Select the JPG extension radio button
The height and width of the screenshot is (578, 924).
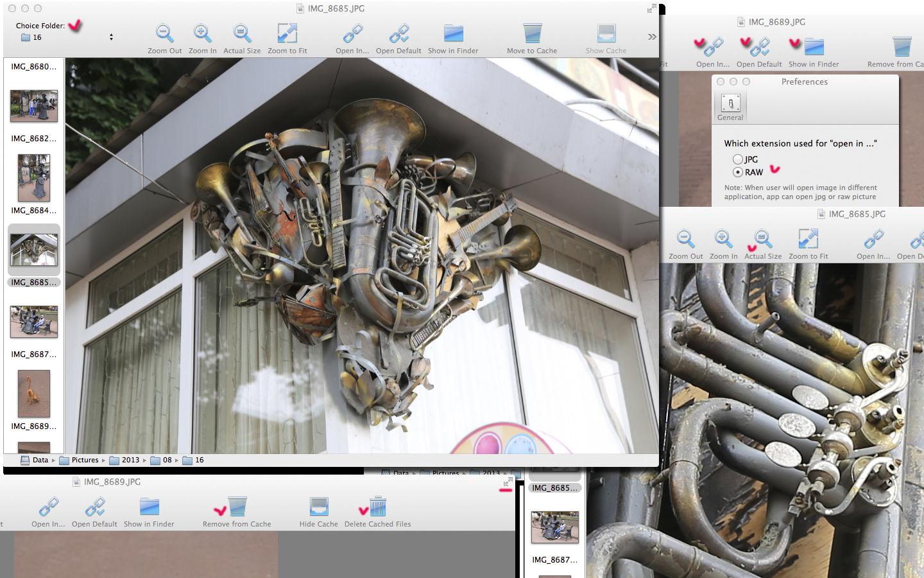738,159
